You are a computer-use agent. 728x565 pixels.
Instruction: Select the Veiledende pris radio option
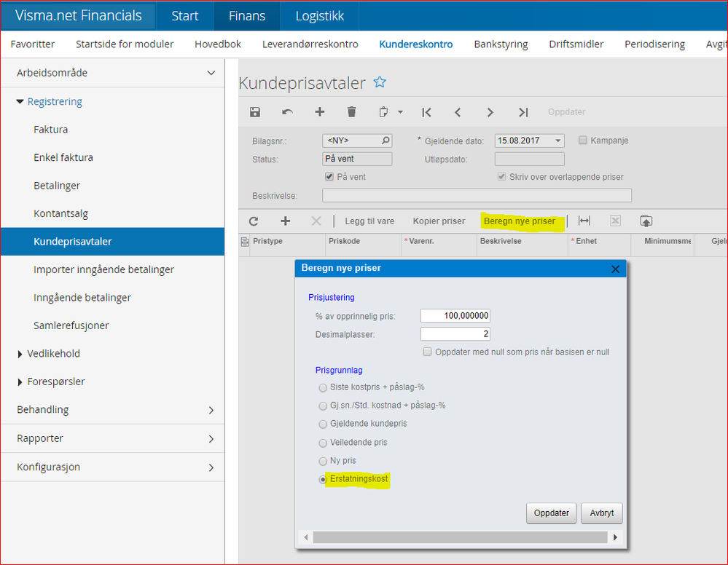pyautogui.click(x=323, y=443)
